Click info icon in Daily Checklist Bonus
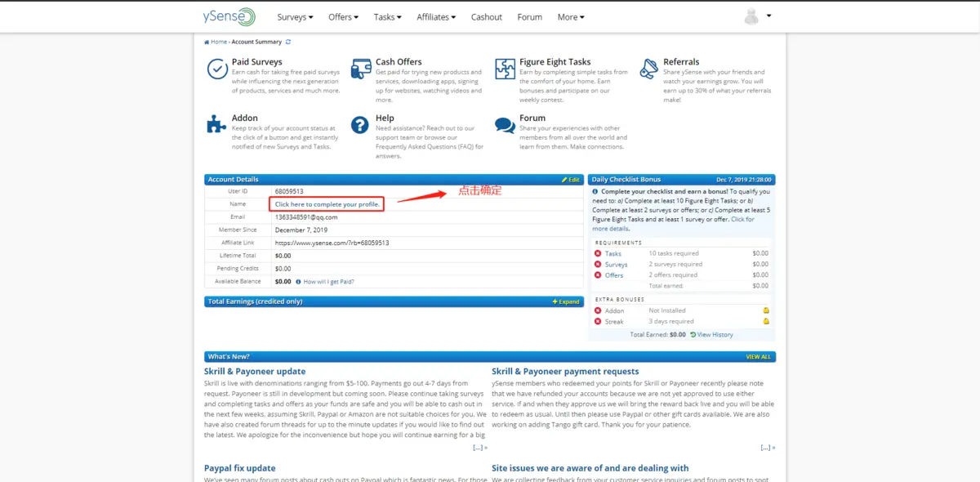The image size is (980, 482). pyautogui.click(x=595, y=192)
